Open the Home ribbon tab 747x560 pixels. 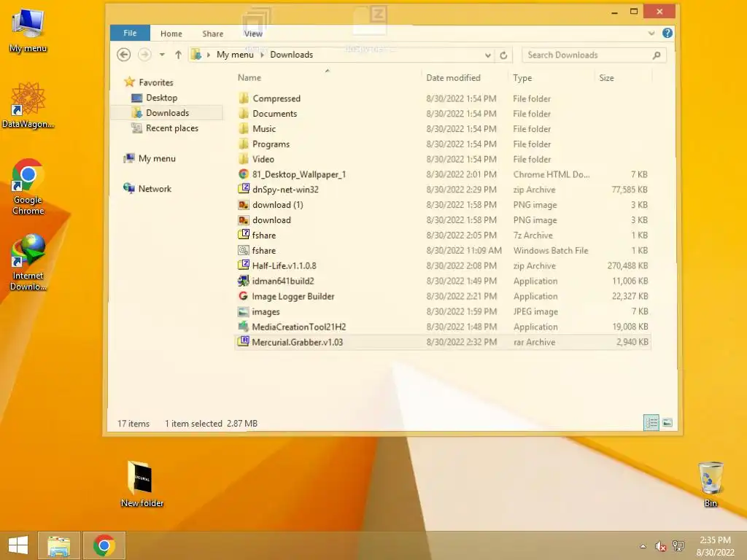171,34
